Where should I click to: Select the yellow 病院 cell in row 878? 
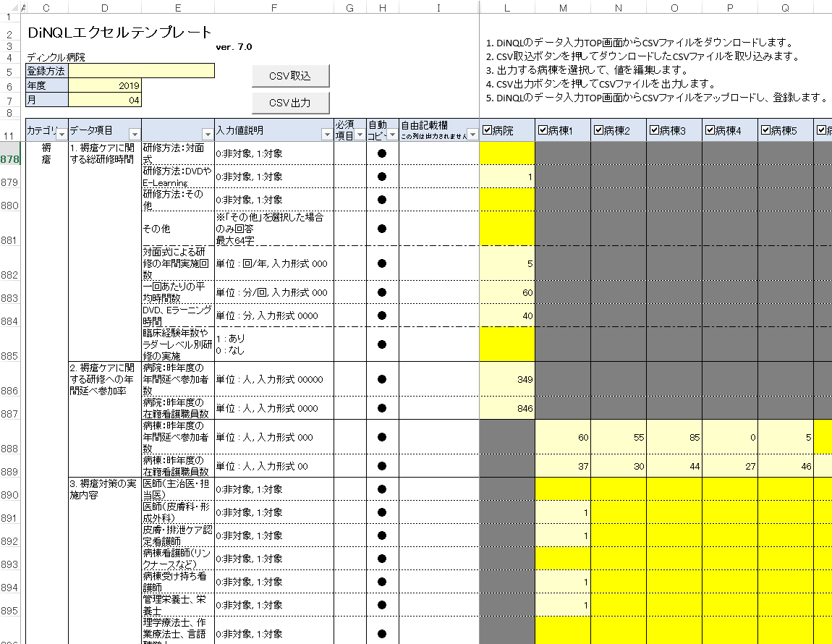pyautogui.click(x=507, y=153)
